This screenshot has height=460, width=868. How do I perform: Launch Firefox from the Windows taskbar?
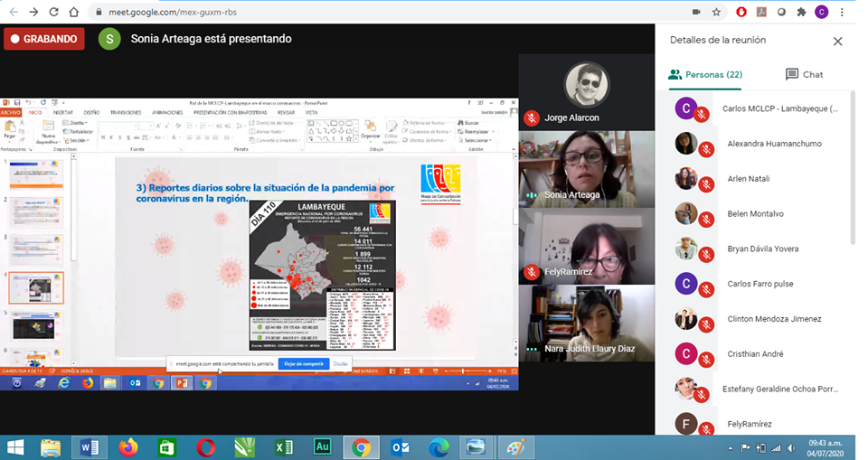(128, 446)
